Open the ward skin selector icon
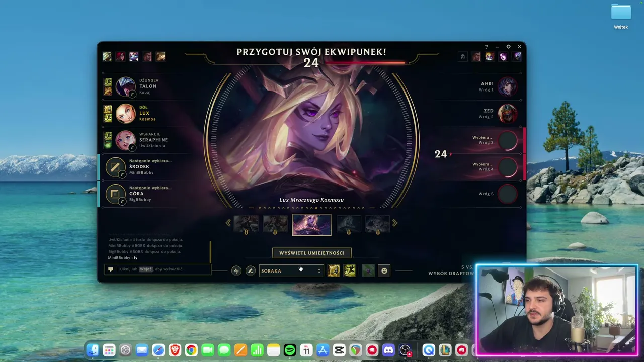 [368, 270]
